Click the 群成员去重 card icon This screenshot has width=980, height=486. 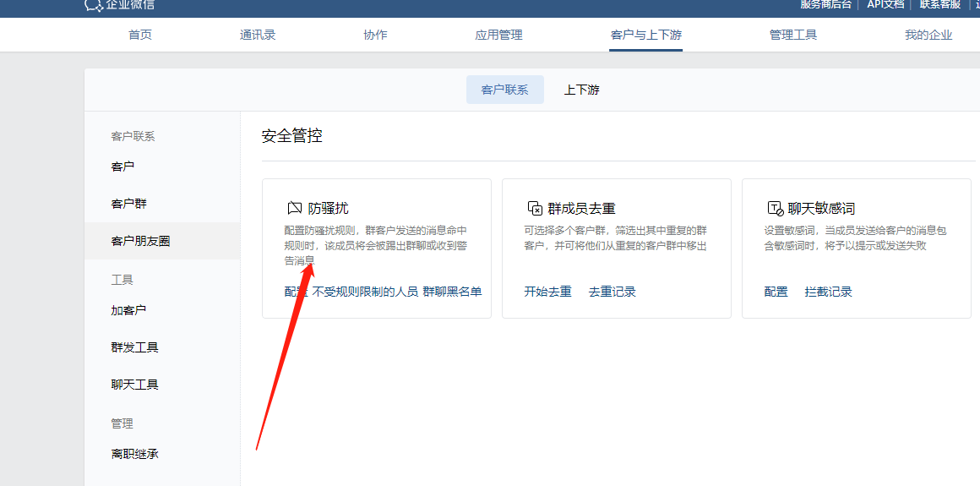pos(535,208)
